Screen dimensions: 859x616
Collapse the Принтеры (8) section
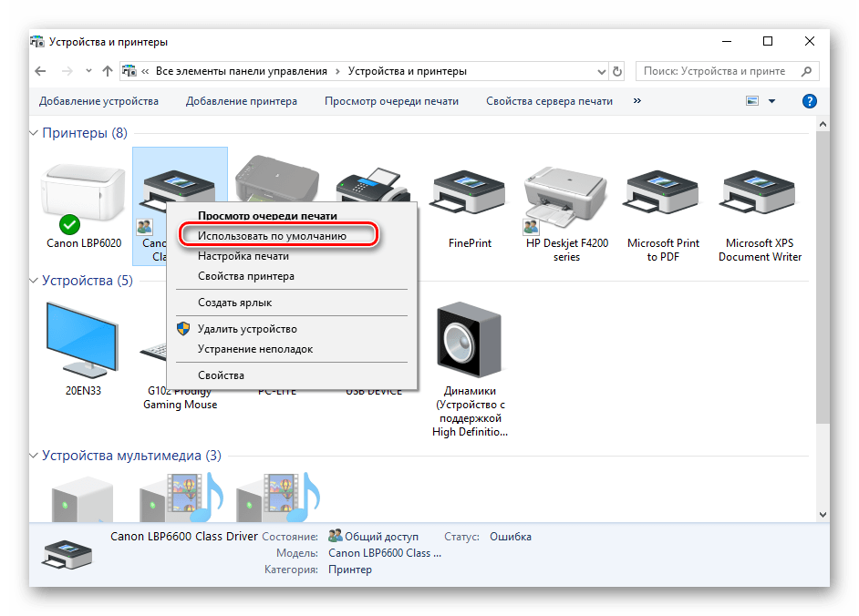pyautogui.click(x=36, y=133)
